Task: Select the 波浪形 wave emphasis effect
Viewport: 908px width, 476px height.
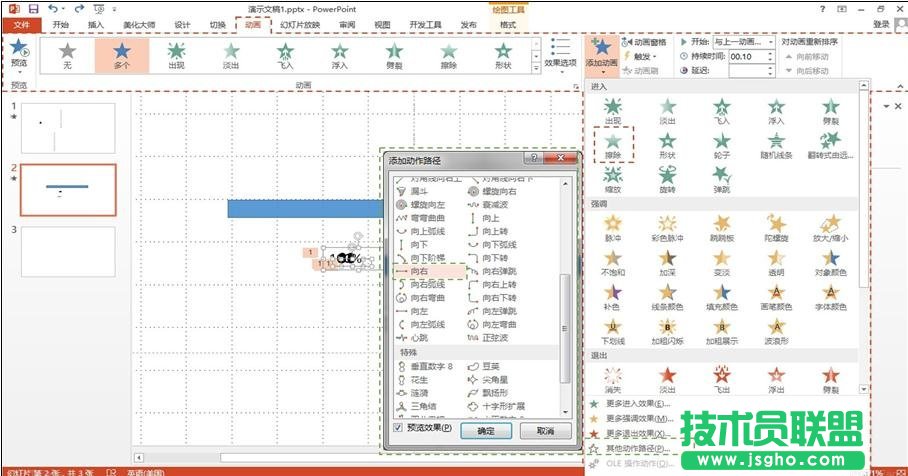Action: (x=776, y=331)
